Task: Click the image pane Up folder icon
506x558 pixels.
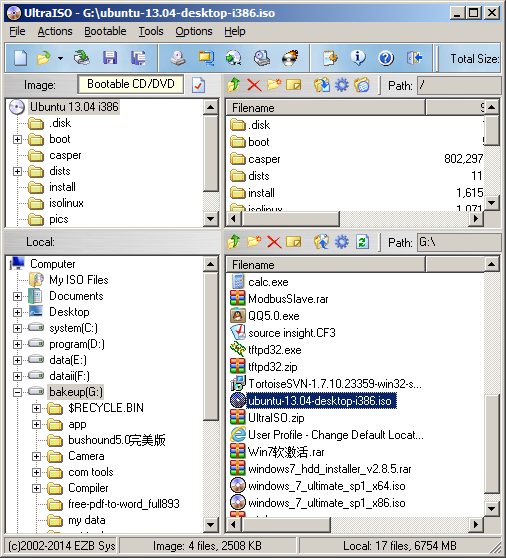Action: pos(234,85)
